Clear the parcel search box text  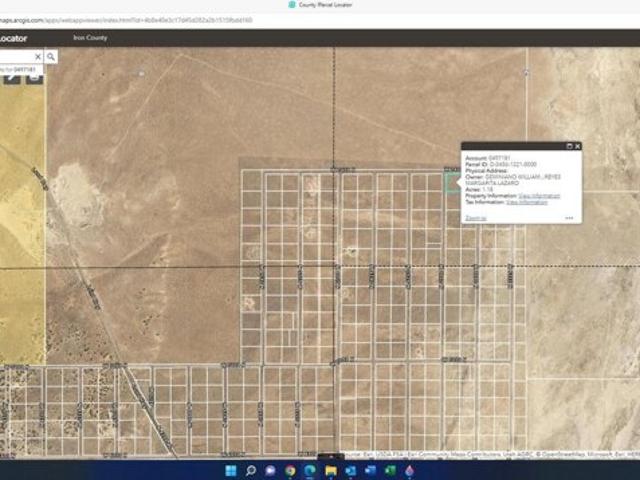38,57
